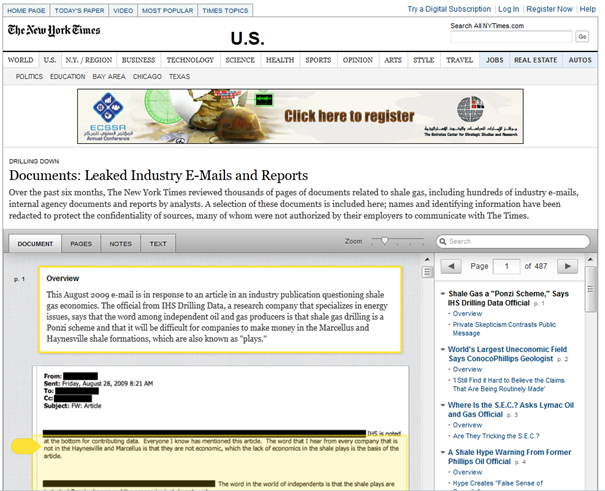Click TEXAS subsection link
This screenshot has width=605, height=491.
click(179, 77)
